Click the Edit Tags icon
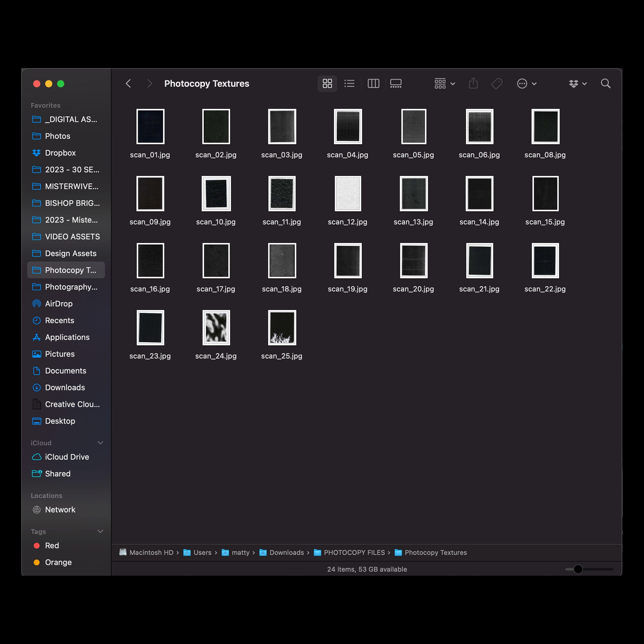 pos(497,83)
